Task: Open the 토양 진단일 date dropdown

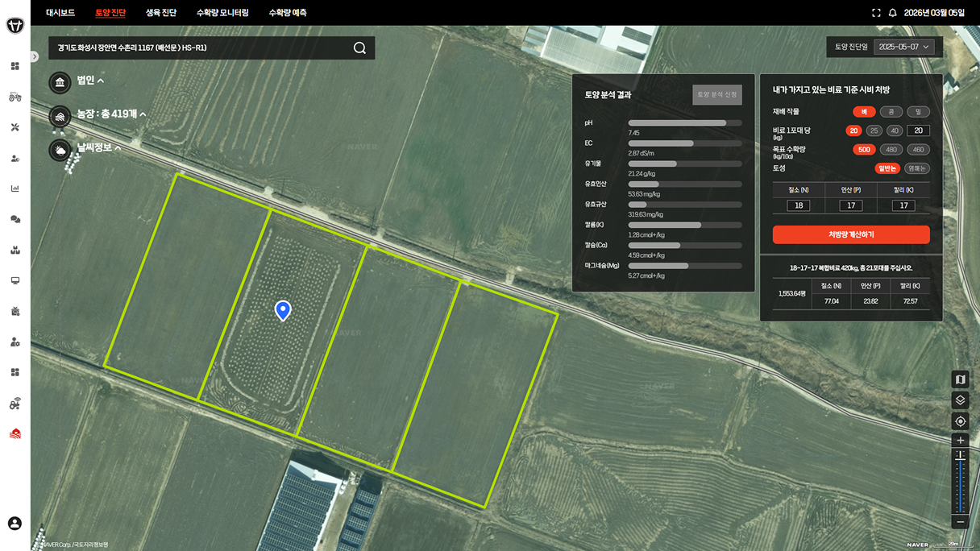Action: click(x=903, y=48)
